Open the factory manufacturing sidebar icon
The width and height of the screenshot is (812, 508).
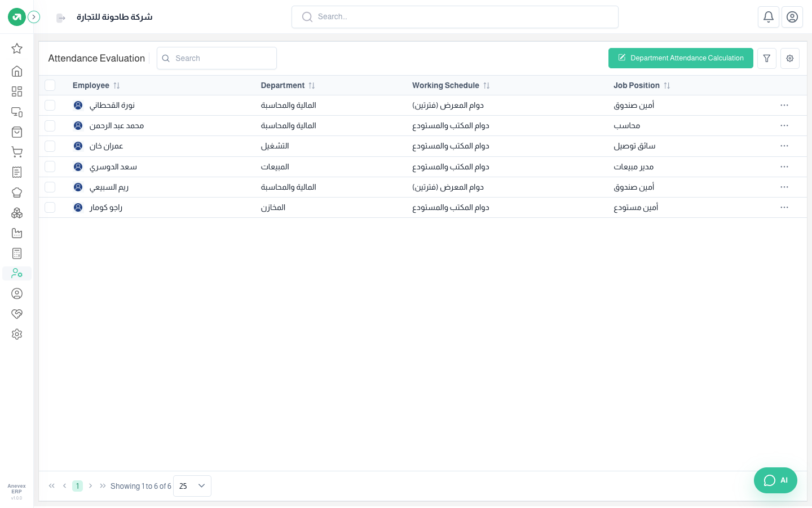point(17,233)
